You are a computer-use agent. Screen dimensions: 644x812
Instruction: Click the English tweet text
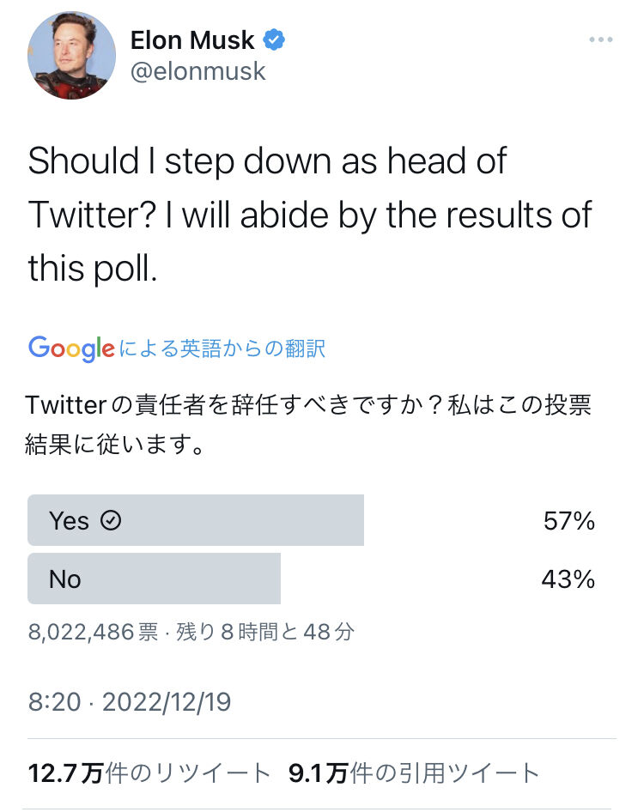(x=309, y=215)
